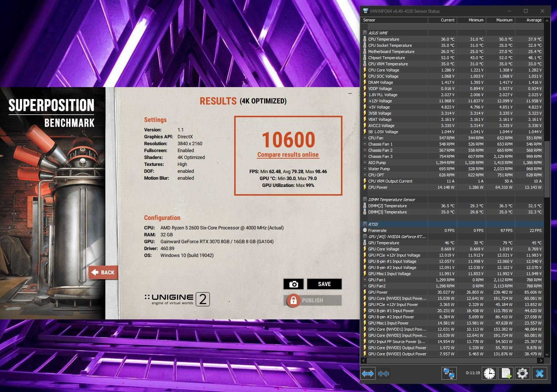Click the 0:11:19 elapsed time readout

click(x=473, y=373)
